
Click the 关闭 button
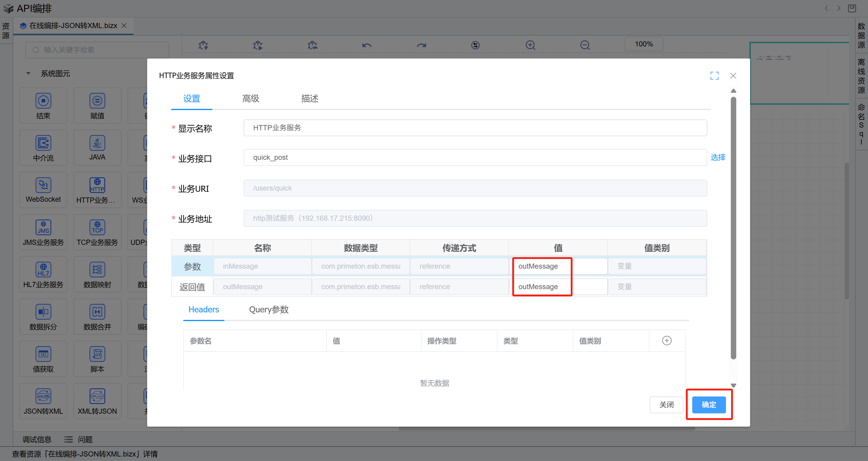[x=666, y=404]
